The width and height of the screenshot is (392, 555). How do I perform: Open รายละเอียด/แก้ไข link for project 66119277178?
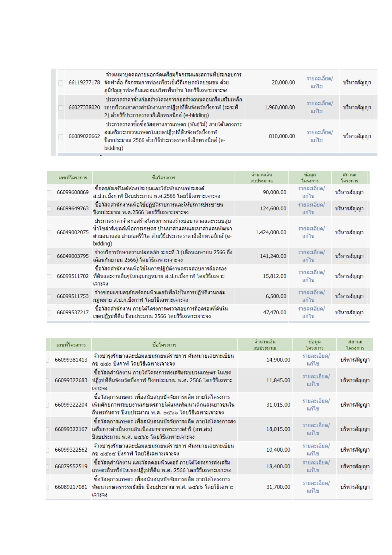click(319, 82)
